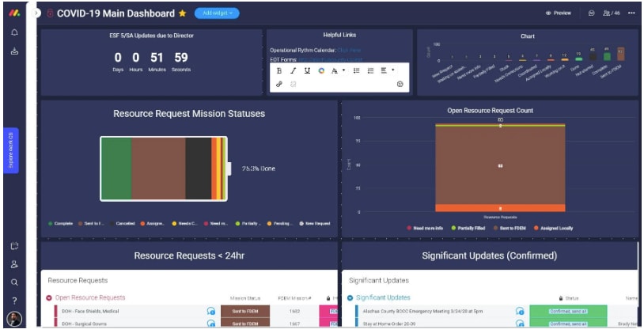This screenshot has width=644, height=333.
Task: Open the user profile avatar
Action: 14,319
